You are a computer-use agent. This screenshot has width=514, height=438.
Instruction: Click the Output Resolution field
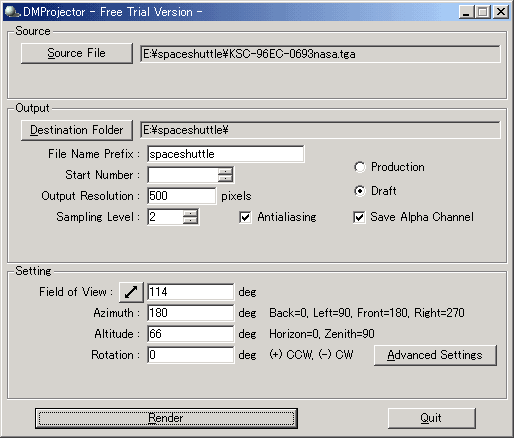pos(181,196)
